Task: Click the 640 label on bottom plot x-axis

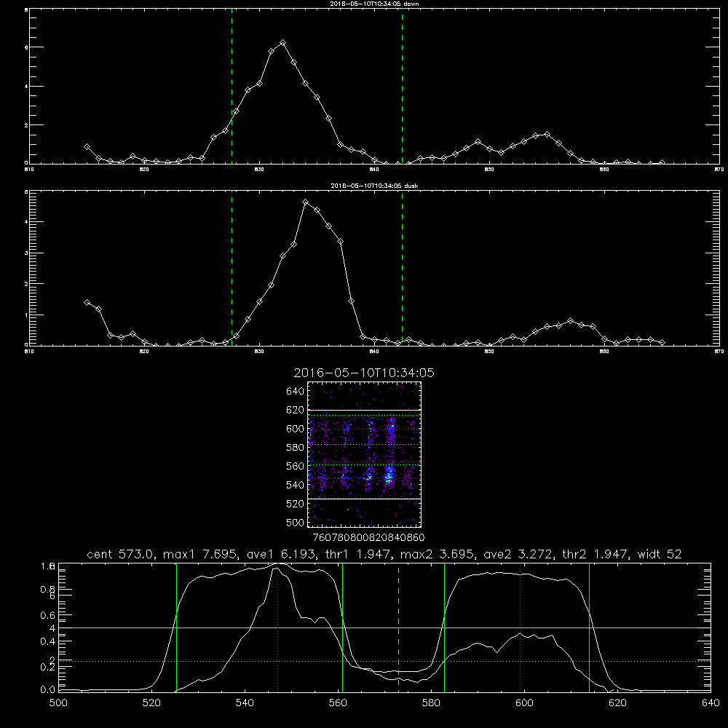Action: 711,703
